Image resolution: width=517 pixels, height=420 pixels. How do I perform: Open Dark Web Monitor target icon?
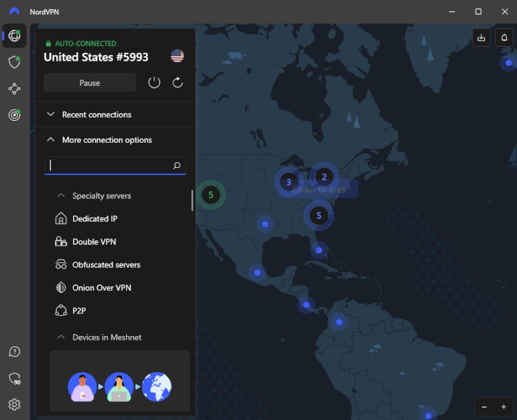[14, 115]
